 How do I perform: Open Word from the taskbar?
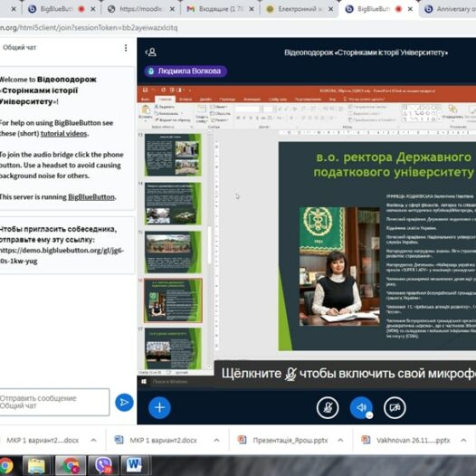click(135, 465)
